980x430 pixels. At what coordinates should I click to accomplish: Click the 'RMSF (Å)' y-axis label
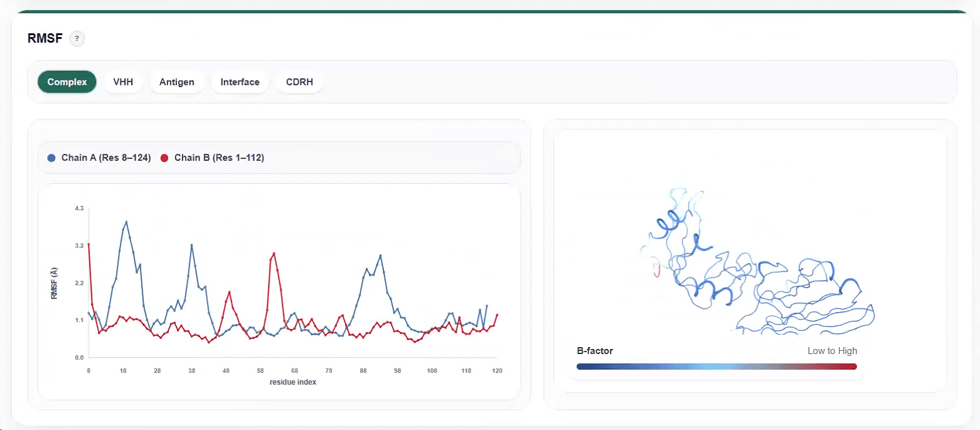[54, 282]
